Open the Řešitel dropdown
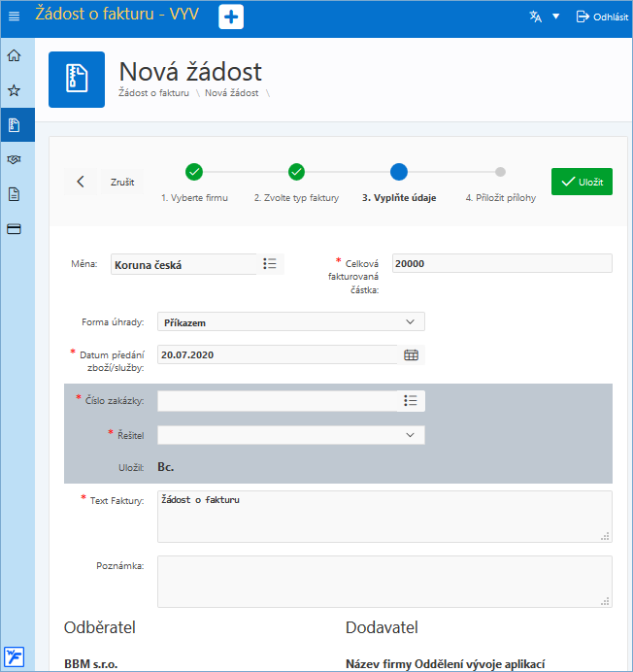This screenshot has width=633, height=672. point(291,435)
